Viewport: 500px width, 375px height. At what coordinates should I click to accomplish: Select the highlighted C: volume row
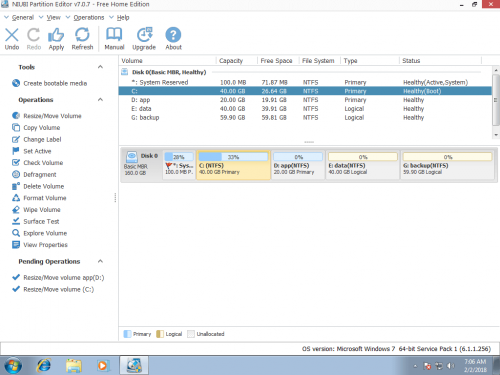point(305,91)
